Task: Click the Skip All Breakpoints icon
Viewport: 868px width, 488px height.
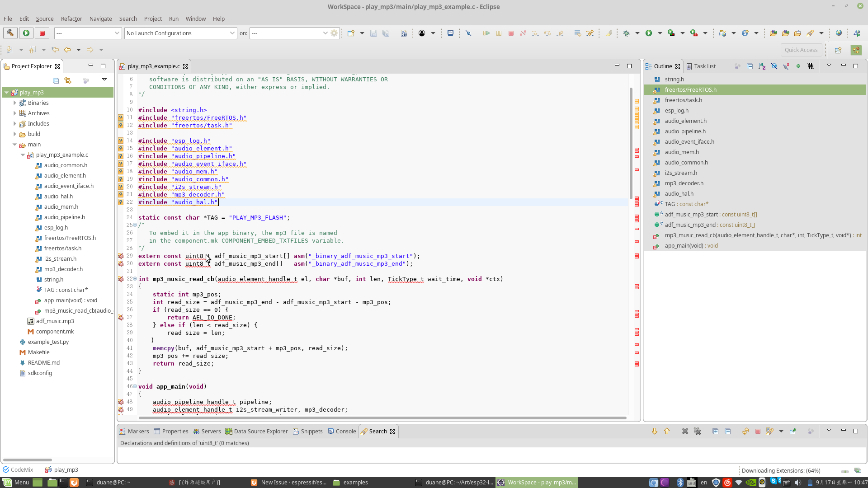Action: 468,33
